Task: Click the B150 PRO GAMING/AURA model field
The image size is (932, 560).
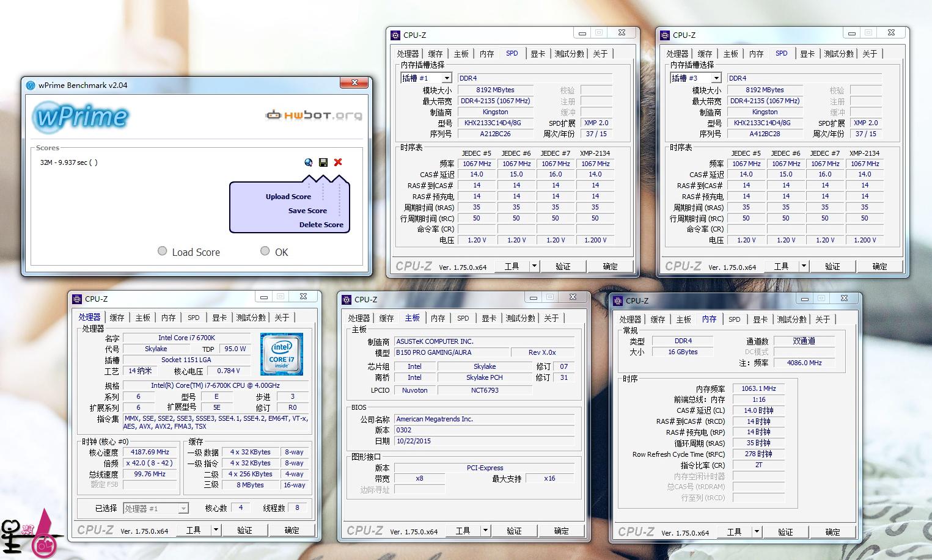Action: coord(452,352)
